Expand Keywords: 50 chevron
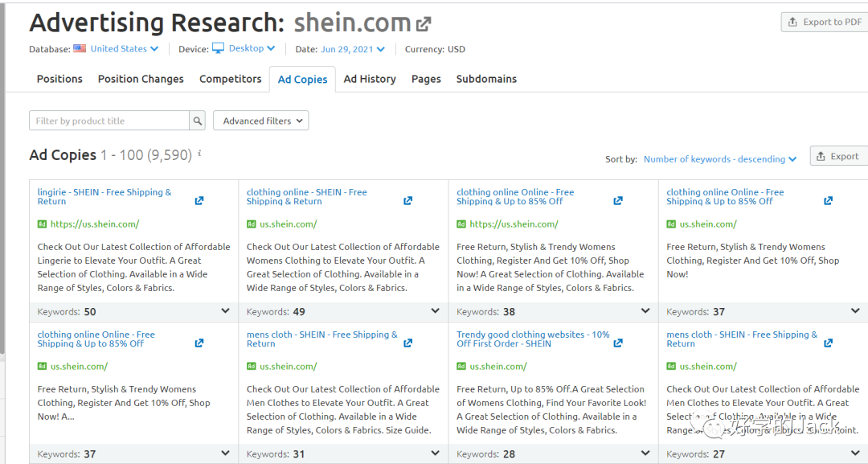Viewport: 868px width, 464px height. coord(225,311)
